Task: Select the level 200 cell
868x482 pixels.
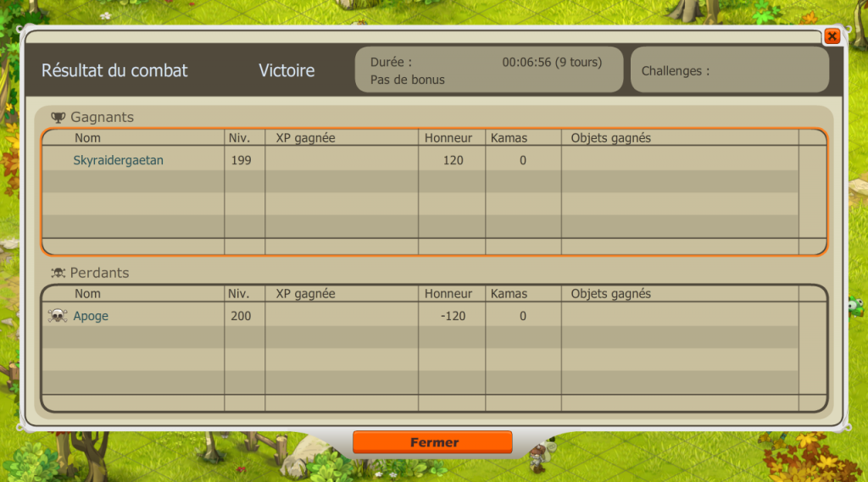Action: point(241,316)
